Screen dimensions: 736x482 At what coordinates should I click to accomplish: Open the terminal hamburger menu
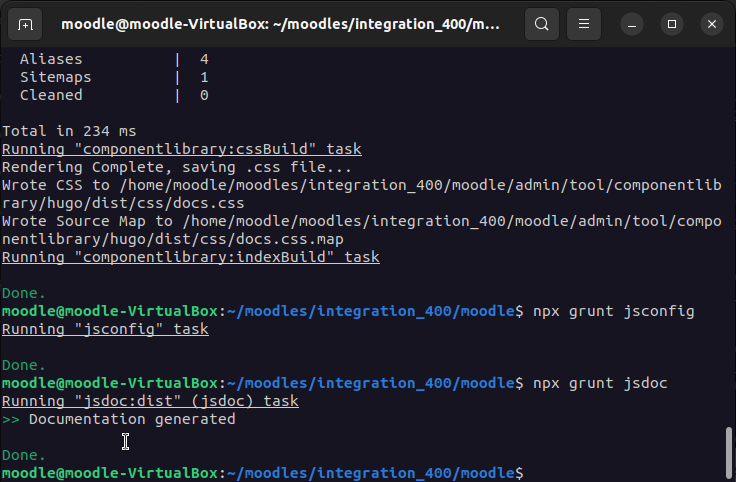point(584,24)
